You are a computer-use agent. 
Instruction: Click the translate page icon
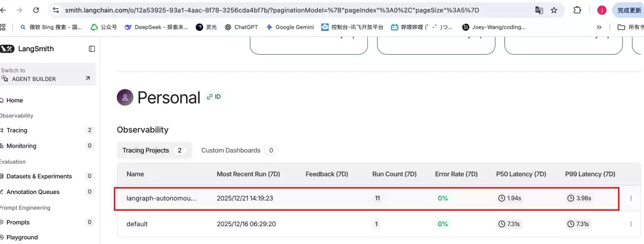click(x=539, y=10)
